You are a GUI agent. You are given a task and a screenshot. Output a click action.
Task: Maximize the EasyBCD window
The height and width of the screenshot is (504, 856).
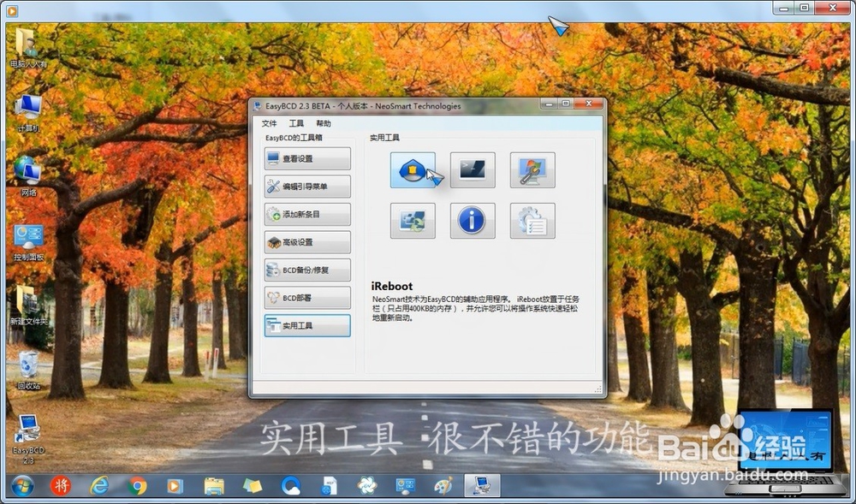pyautogui.click(x=566, y=104)
